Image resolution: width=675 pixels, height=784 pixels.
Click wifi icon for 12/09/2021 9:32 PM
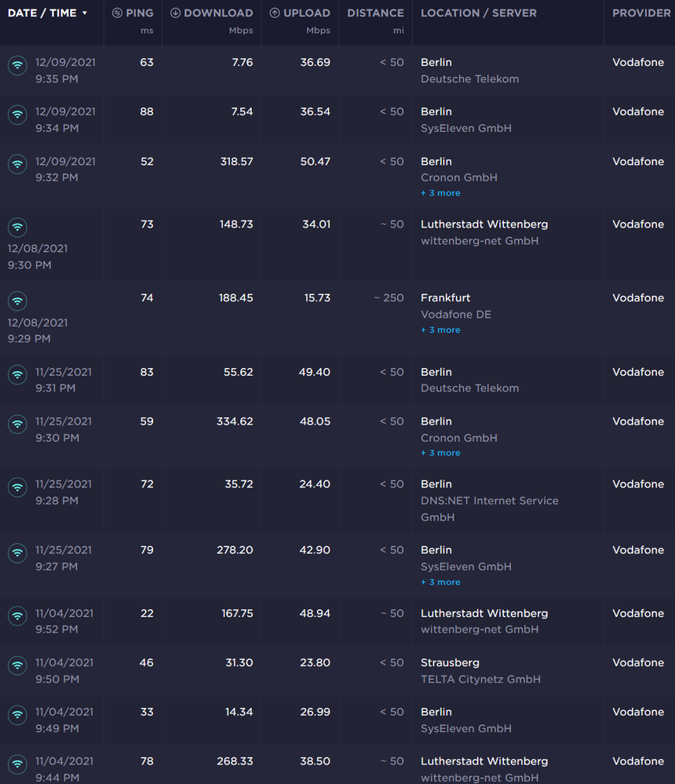tap(17, 164)
